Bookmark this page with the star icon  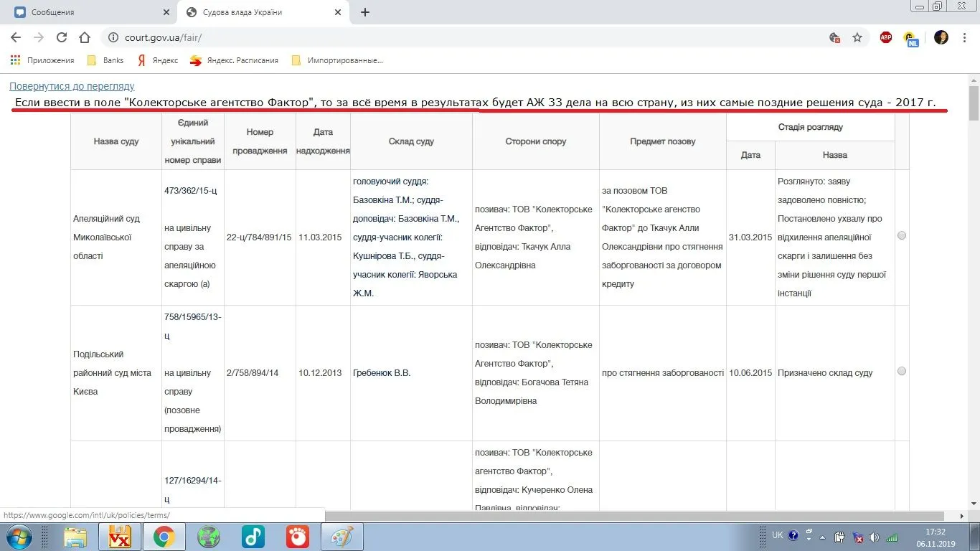click(857, 37)
